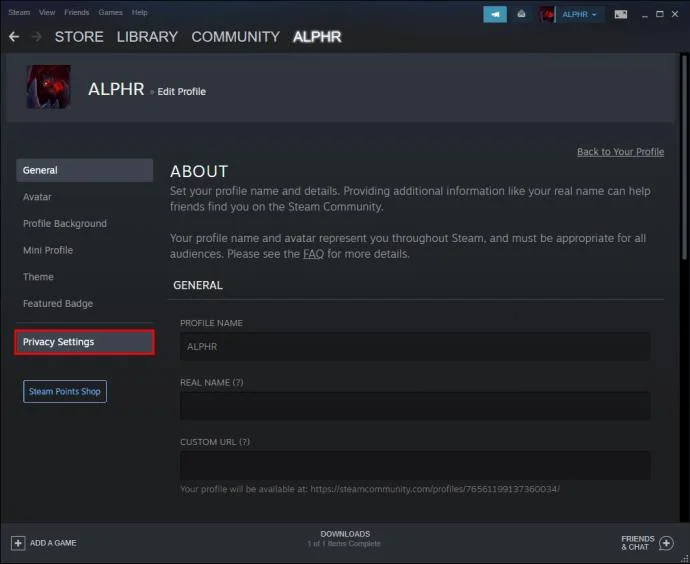The height and width of the screenshot is (564, 690).
Task: Select Profile Background in sidebar
Action: click(65, 223)
